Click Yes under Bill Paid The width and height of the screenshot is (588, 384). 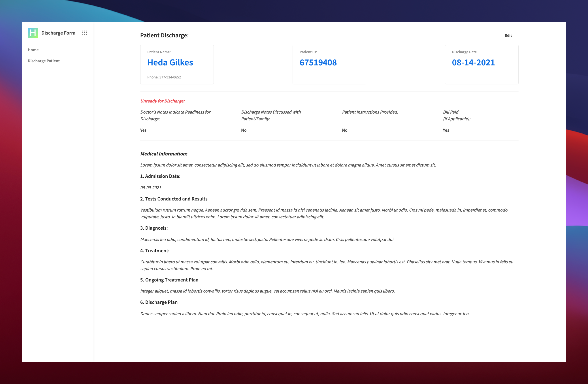446,130
